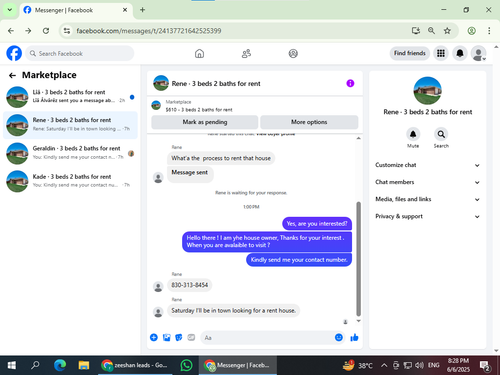Image resolution: width=500 pixels, height=375 pixels.
Task: Open the Liä 3 beds 2 baths conversation
Action: click(x=70, y=97)
